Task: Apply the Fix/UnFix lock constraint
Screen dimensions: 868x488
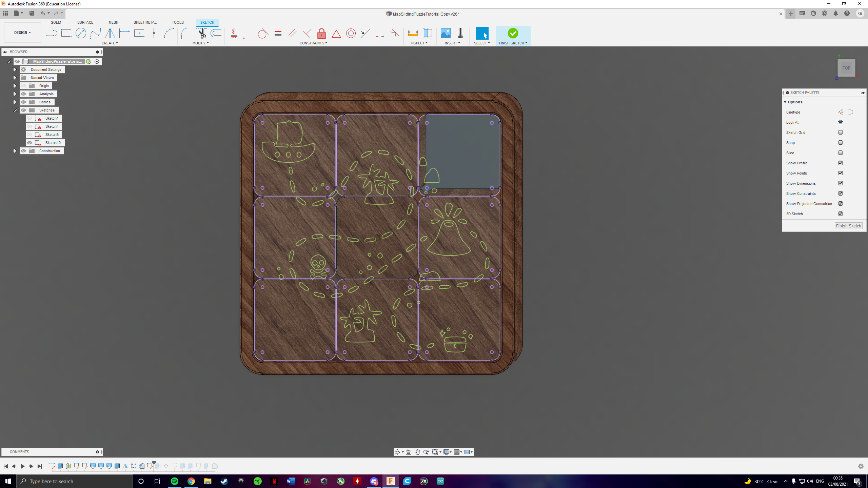Action: [321, 33]
